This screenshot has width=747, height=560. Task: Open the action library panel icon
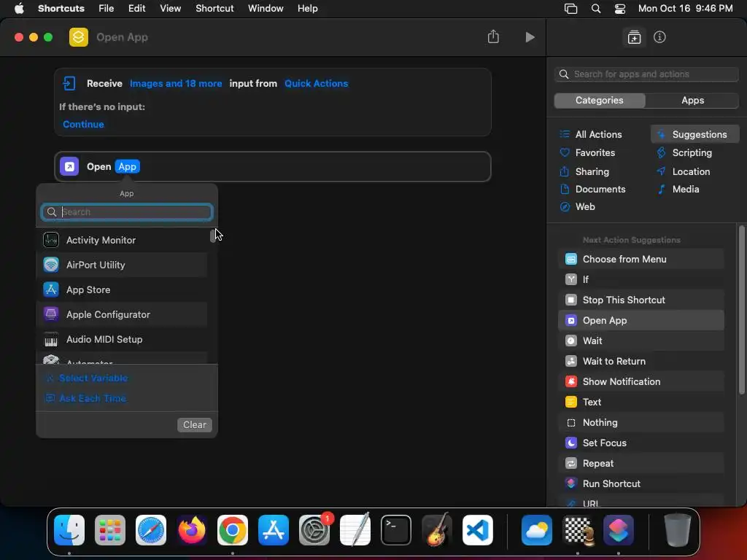tap(634, 37)
